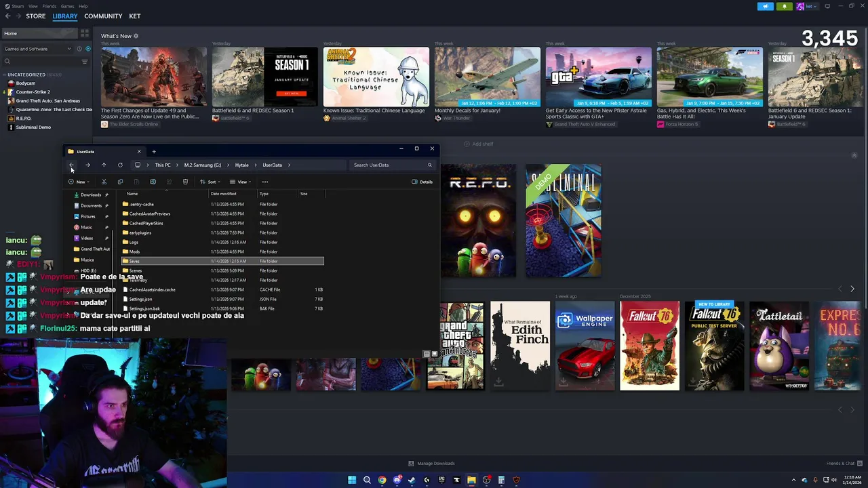
Task: Click Home button in Steam library sidebar
Action: tap(39, 33)
